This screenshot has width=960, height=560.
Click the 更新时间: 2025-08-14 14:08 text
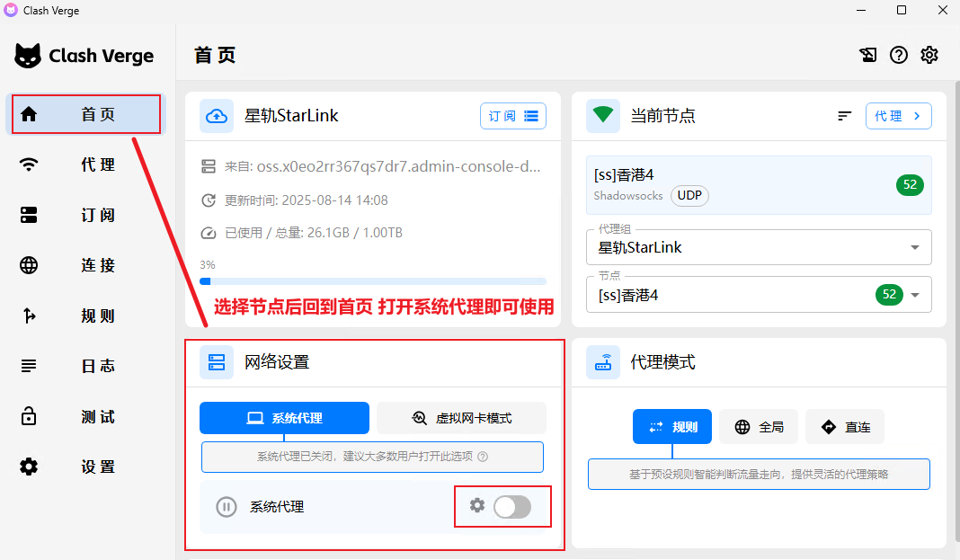(307, 200)
